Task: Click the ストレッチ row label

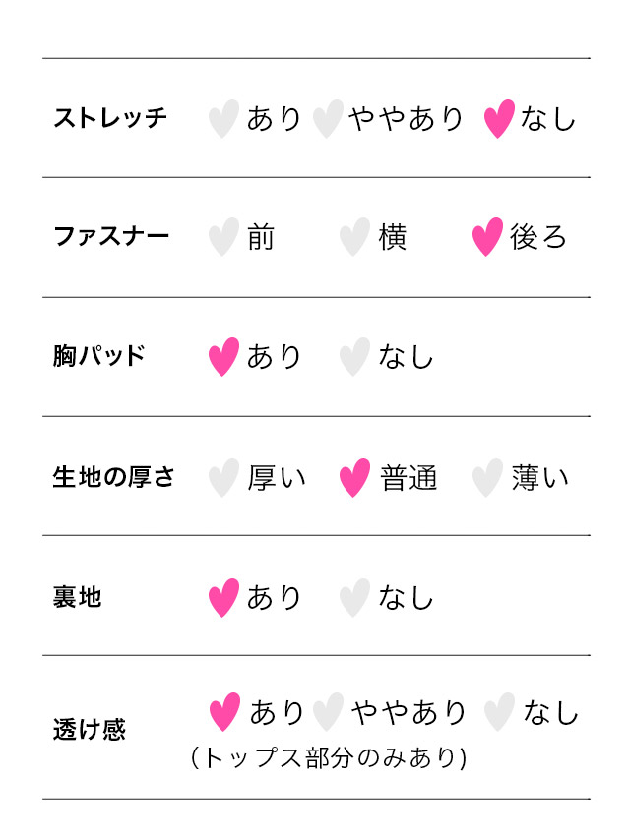Action: click(x=110, y=119)
